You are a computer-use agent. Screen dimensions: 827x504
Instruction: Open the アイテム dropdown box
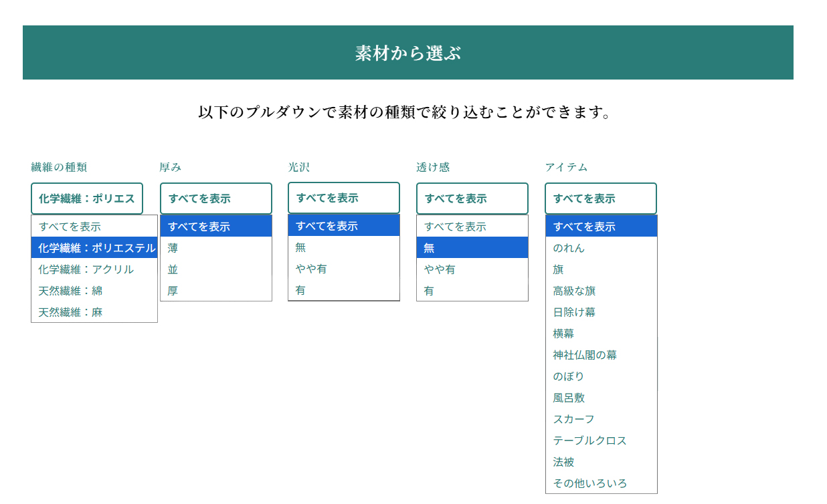(601, 199)
